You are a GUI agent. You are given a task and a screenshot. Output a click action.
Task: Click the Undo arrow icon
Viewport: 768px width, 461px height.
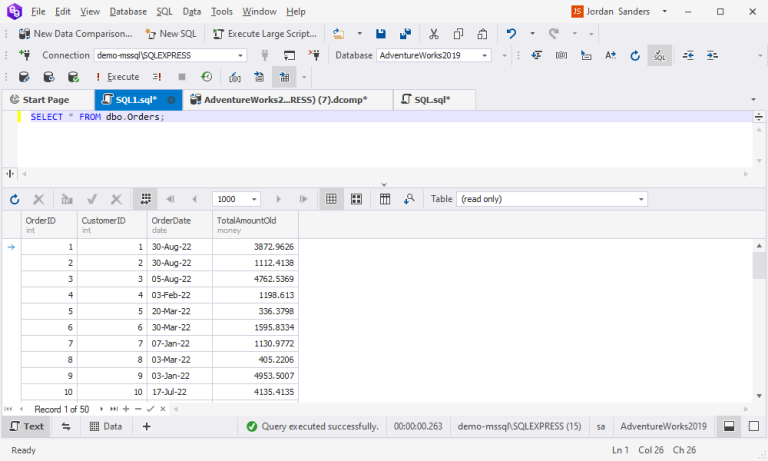pos(511,34)
